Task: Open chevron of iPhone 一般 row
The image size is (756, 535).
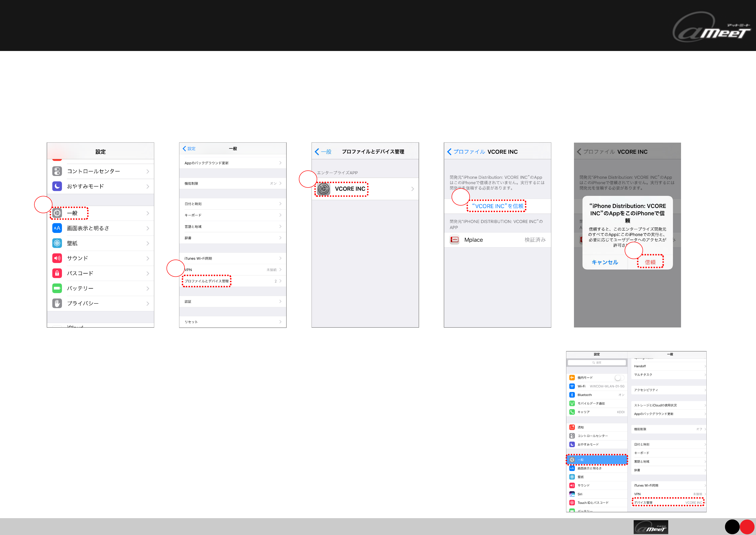Action: [x=148, y=213]
